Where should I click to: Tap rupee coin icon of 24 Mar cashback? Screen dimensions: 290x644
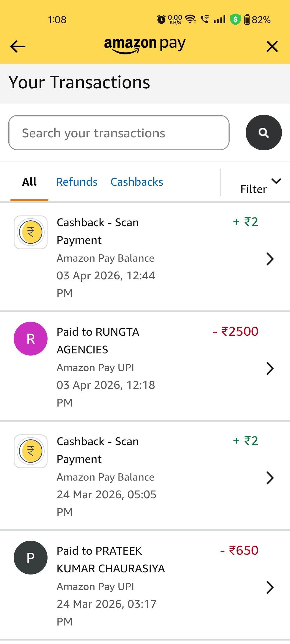tap(31, 451)
